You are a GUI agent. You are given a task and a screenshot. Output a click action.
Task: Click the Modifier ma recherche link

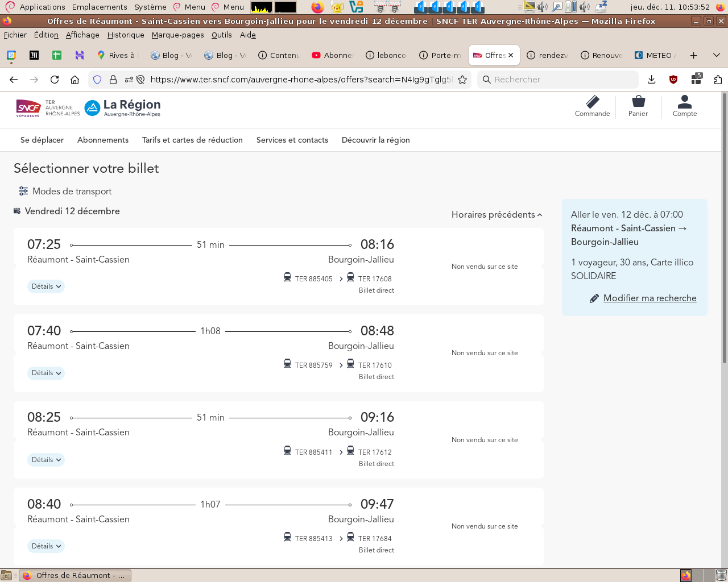pyautogui.click(x=650, y=298)
